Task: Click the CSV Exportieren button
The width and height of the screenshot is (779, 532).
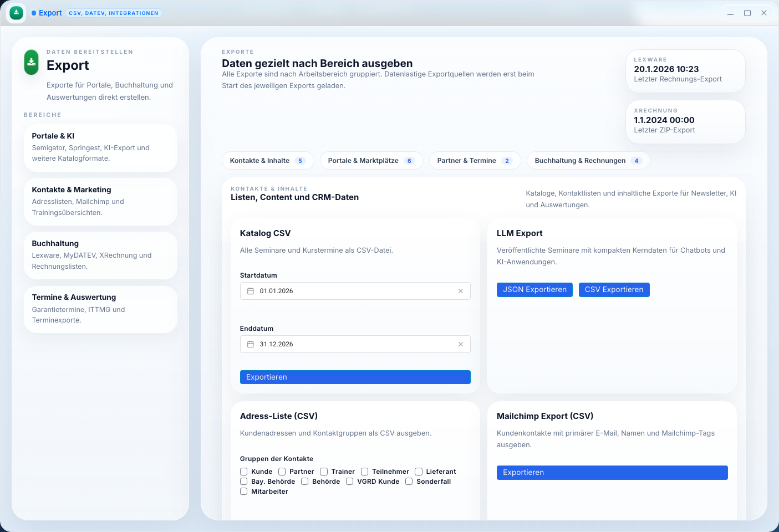Action: click(614, 290)
